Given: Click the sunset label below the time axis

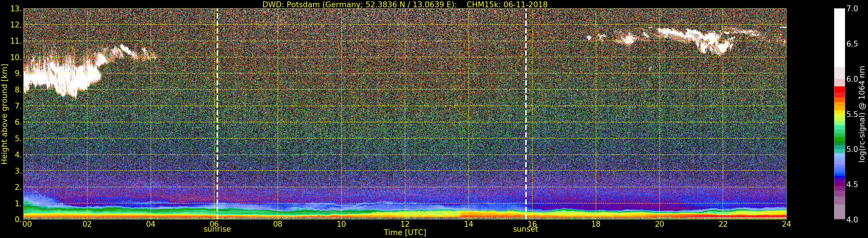Looking at the screenshot, I should click(525, 229).
